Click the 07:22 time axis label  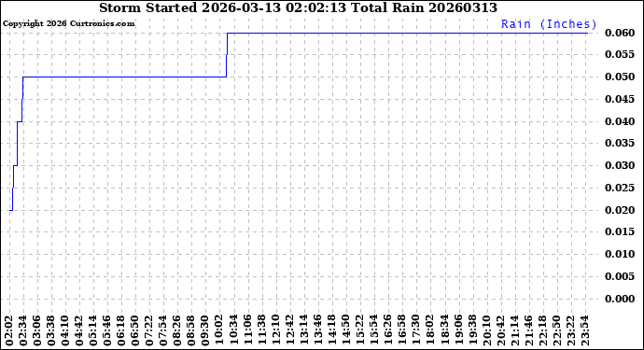click(x=149, y=330)
